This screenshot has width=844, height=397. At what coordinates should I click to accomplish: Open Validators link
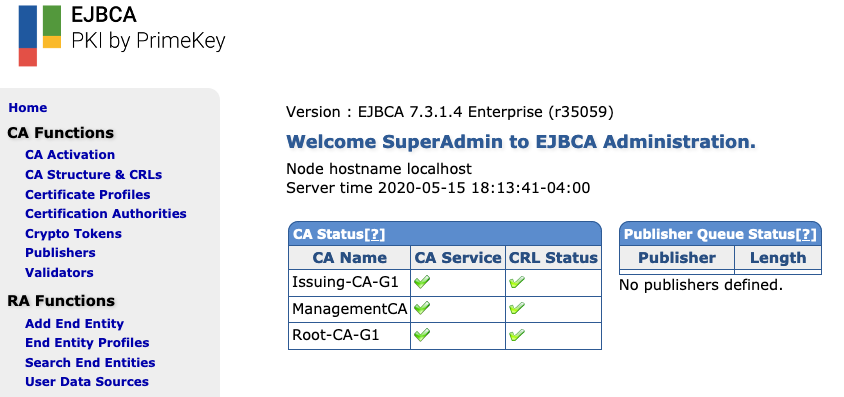coord(59,273)
